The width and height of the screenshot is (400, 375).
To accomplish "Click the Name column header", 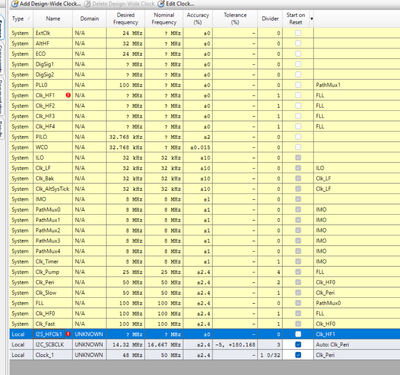I will tap(53, 19).
